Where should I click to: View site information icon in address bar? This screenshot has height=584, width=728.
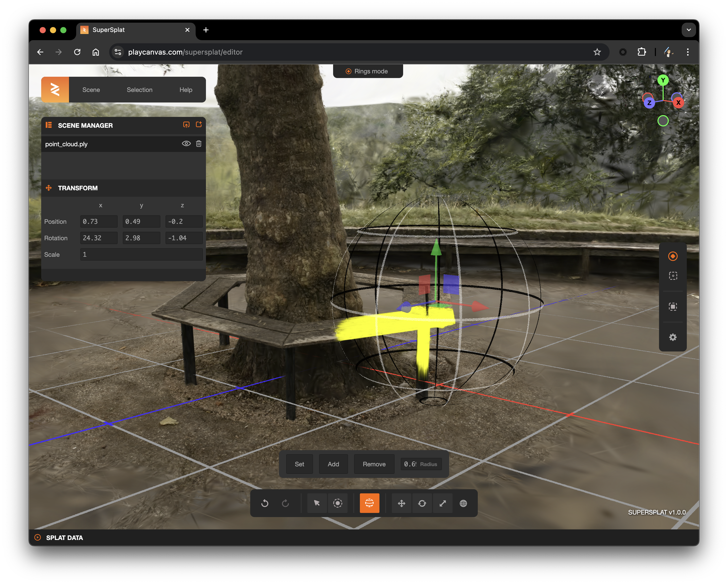118,52
